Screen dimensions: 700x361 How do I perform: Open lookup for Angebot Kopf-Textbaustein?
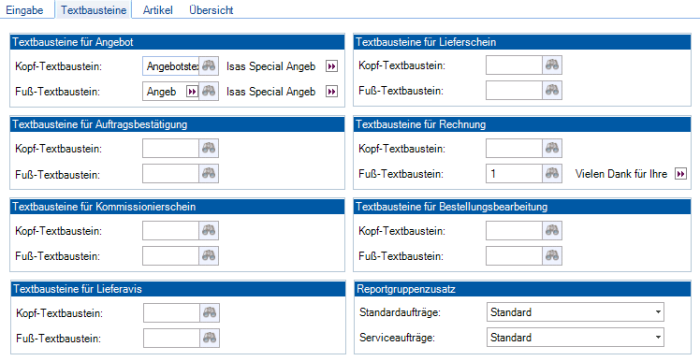coord(208,66)
